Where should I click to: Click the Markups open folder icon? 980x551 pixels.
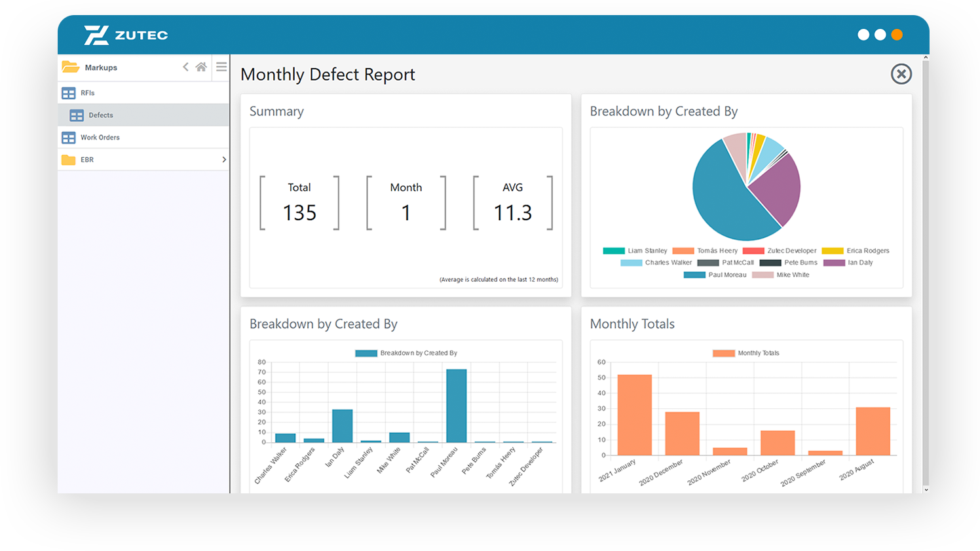point(70,67)
